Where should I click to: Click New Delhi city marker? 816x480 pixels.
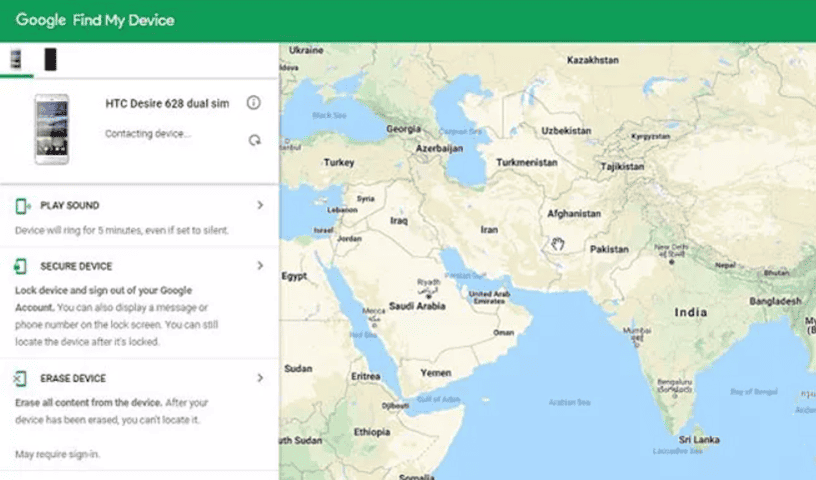coord(672,261)
